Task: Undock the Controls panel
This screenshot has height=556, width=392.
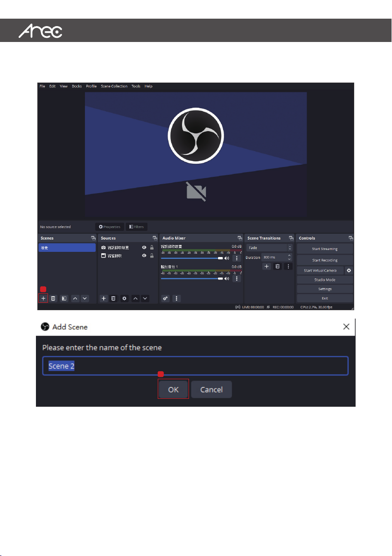Action: (x=351, y=238)
